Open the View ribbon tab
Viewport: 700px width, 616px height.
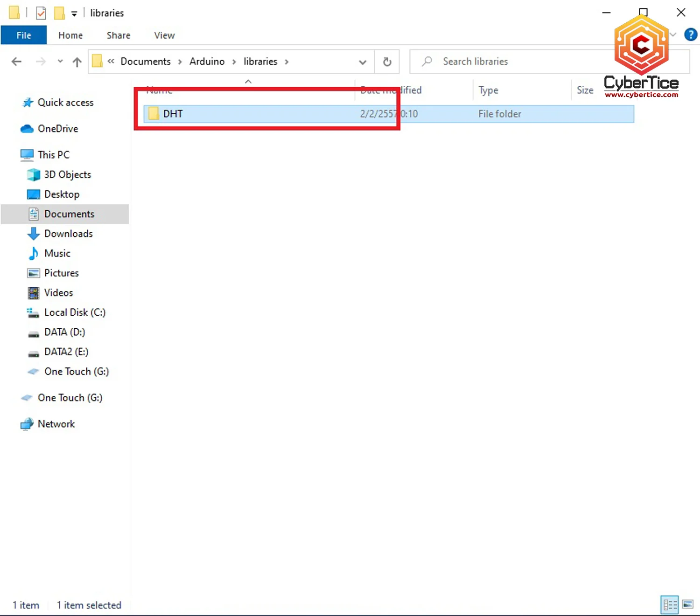pos(164,35)
